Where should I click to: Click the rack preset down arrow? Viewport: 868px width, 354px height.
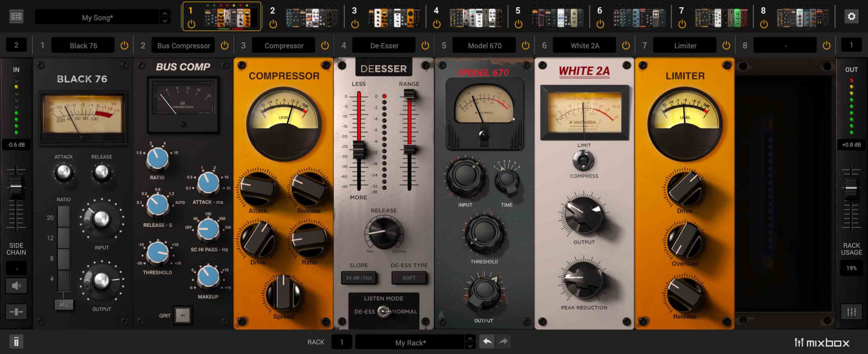470,346
